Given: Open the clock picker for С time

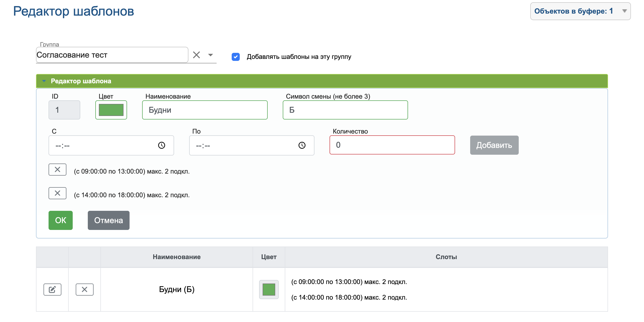Looking at the screenshot, I should pyautogui.click(x=162, y=145).
